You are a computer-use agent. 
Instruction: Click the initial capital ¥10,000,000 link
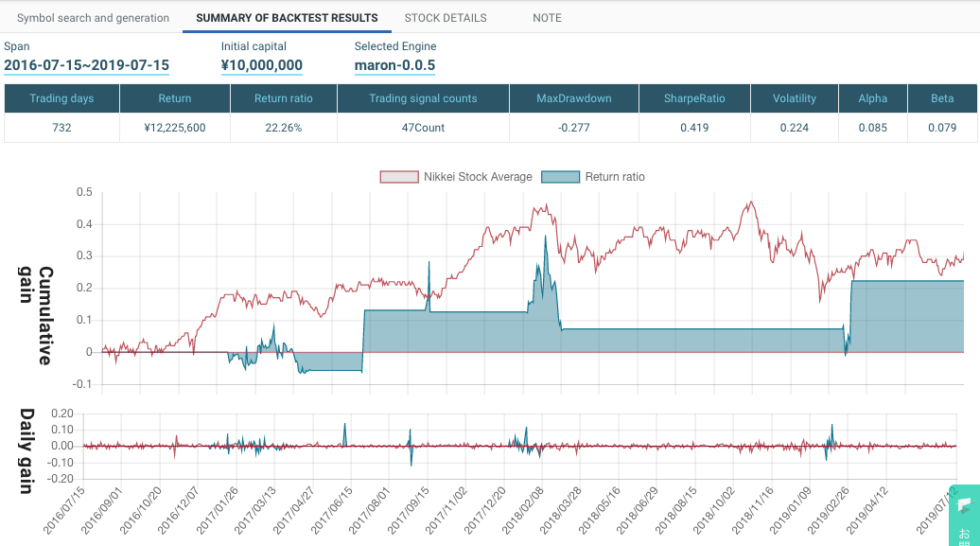point(261,63)
